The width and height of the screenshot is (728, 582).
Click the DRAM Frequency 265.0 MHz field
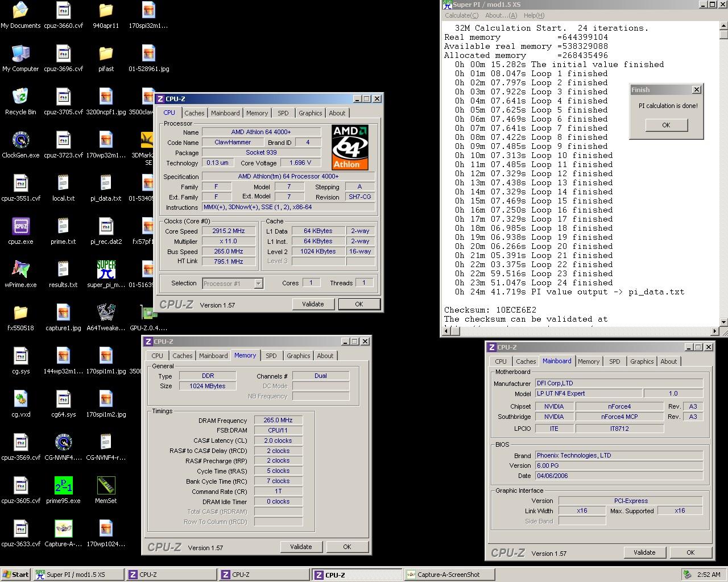pyautogui.click(x=278, y=420)
